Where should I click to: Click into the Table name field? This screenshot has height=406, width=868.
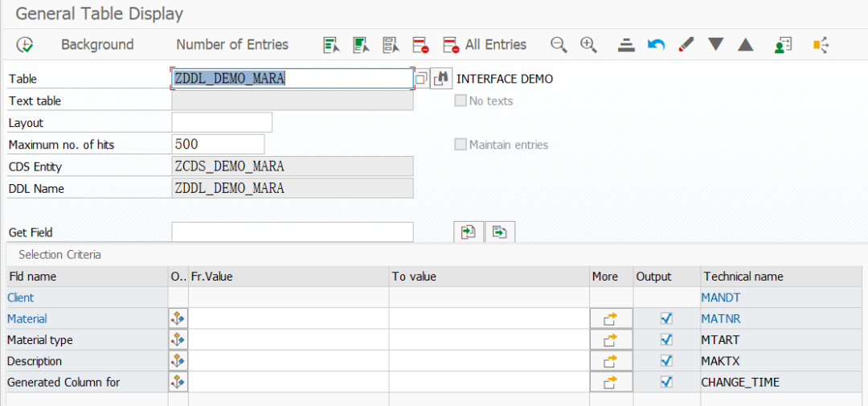(292, 79)
